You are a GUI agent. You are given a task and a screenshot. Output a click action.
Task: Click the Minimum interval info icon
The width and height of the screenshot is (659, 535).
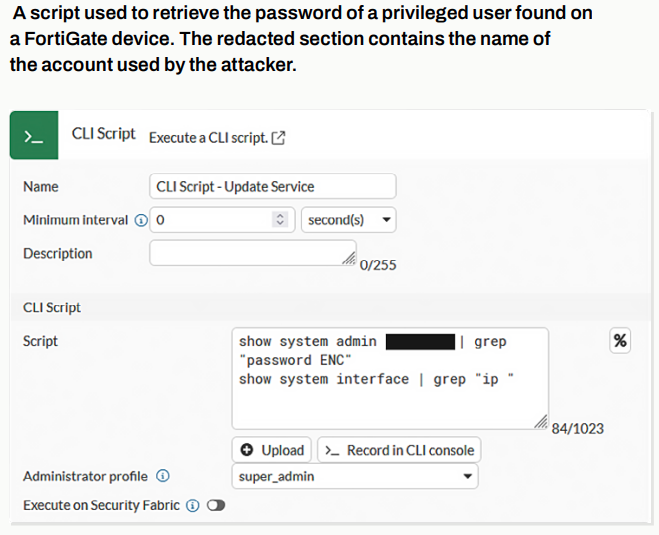(141, 220)
